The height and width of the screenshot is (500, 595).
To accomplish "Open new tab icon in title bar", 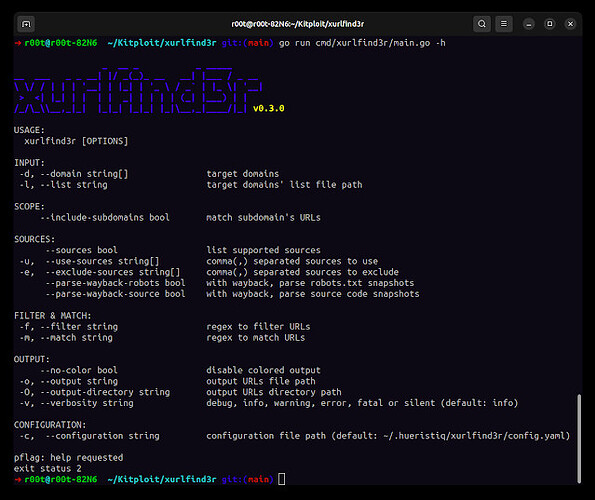I will pos(26,24).
